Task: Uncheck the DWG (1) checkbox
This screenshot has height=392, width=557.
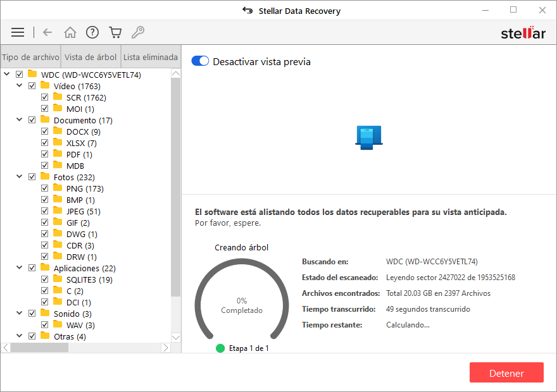Action: [x=44, y=234]
